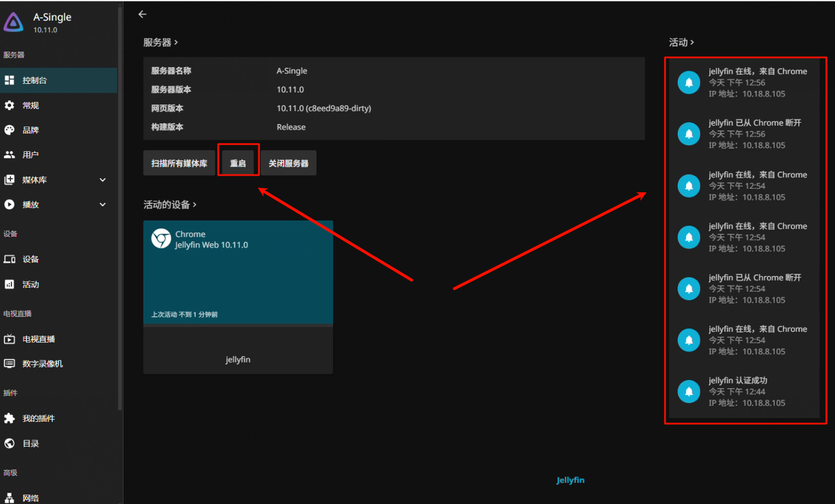This screenshot has height=504, width=835.
Task: Open 用户 people icon in sidebar
Action: click(9, 155)
